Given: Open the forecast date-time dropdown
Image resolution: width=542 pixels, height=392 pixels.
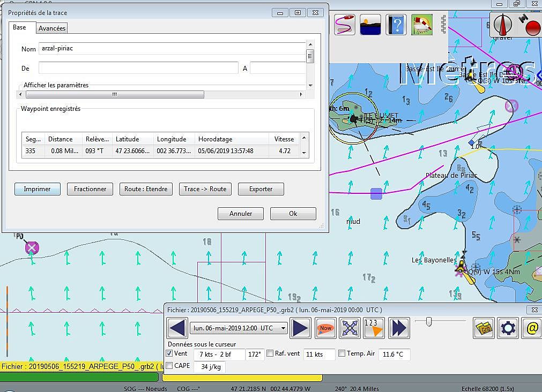Looking at the screenshot, I should tap(284, 328).
